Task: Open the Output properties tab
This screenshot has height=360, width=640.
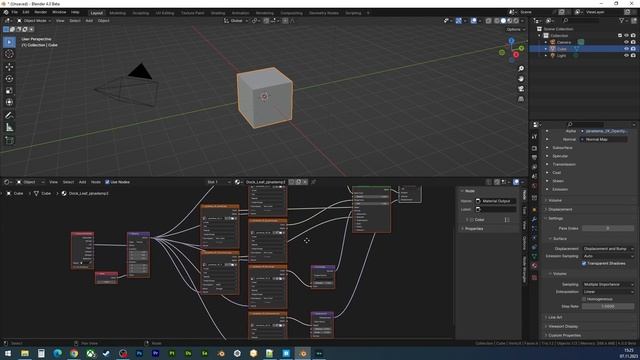Action: [x=534, y=158]
